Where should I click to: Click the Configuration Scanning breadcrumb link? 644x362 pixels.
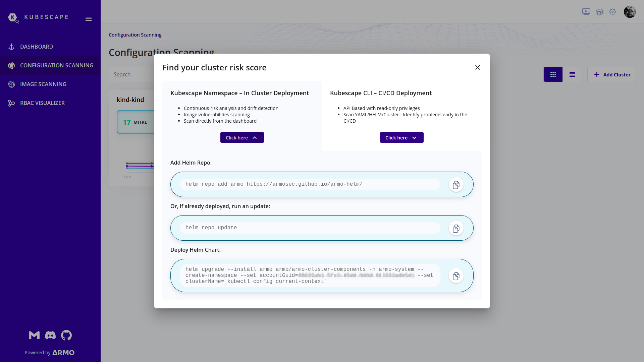[x=135, y=35]
